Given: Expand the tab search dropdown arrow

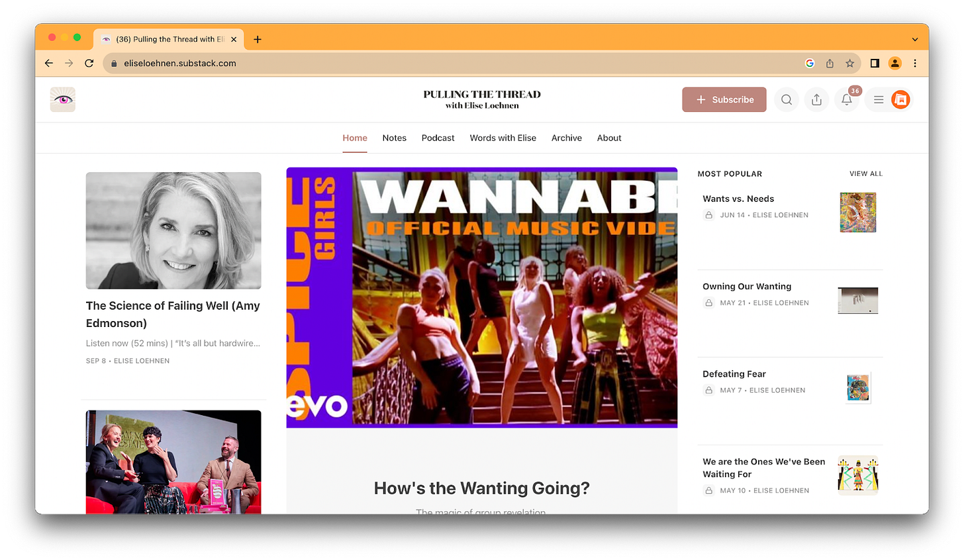Looking at the screenshot, I should click(915, 39).
